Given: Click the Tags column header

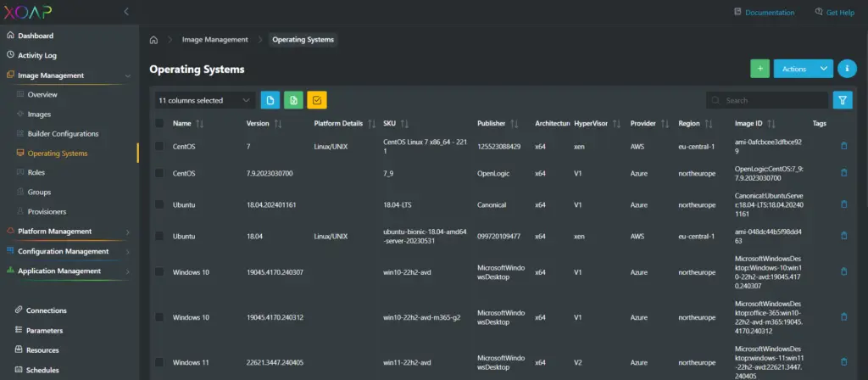Looking at the screenshot, I should (820, 124).
